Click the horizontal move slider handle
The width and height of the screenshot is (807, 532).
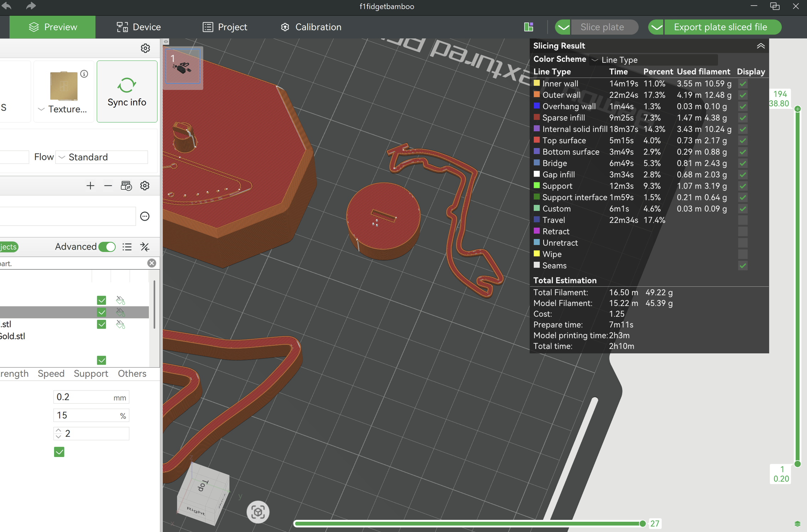(x=642, y=523)
